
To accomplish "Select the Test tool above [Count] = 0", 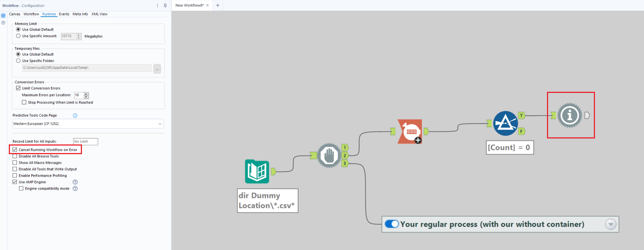I will click(x=505, y=123).
